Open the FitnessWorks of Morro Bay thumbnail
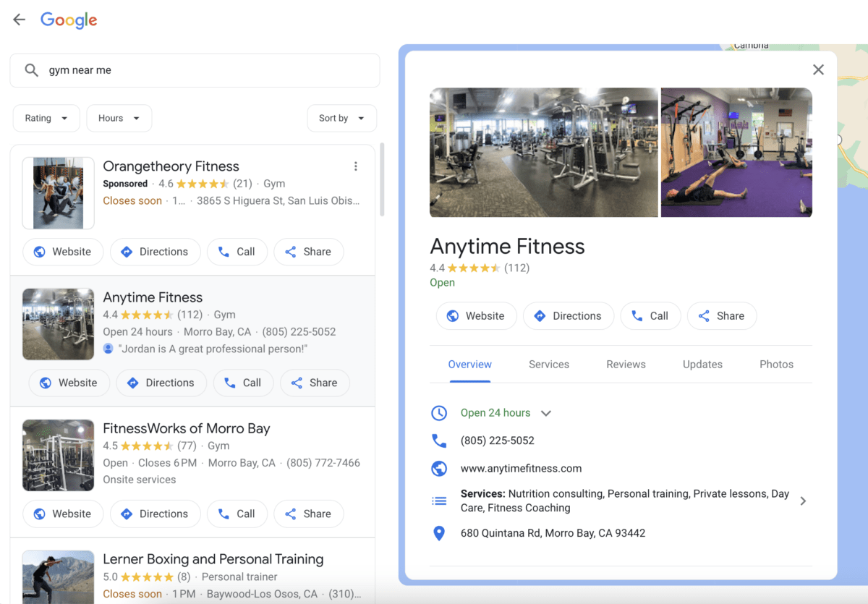 pos(58,455)
